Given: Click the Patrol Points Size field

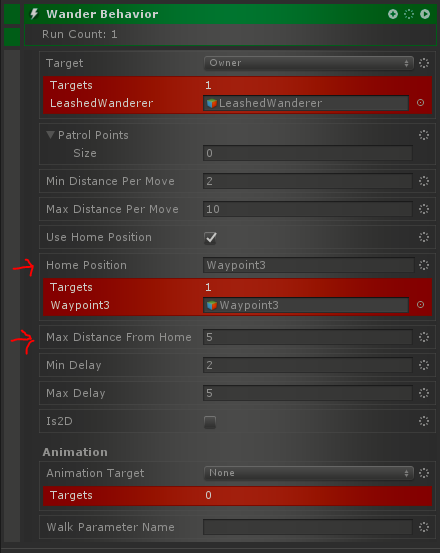Looking at the screenshot, I should click(x=307, y=153).
